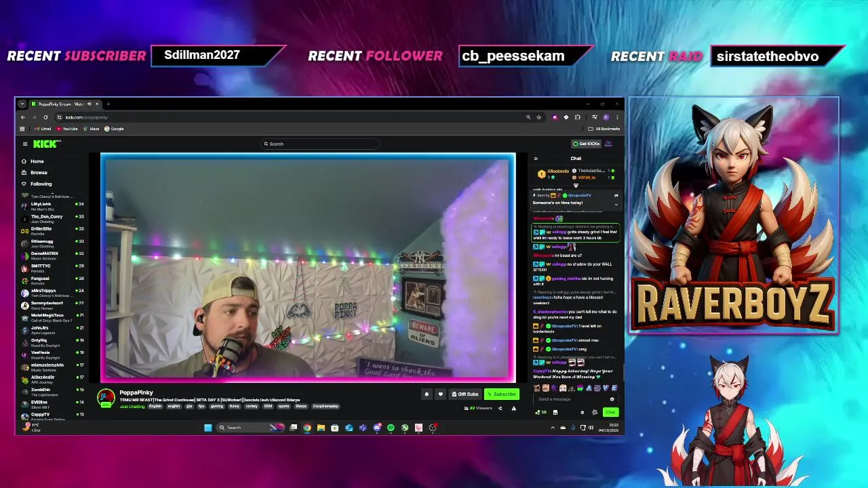
Task: Open LittyLinhh channel in following list
Action: 52,206
